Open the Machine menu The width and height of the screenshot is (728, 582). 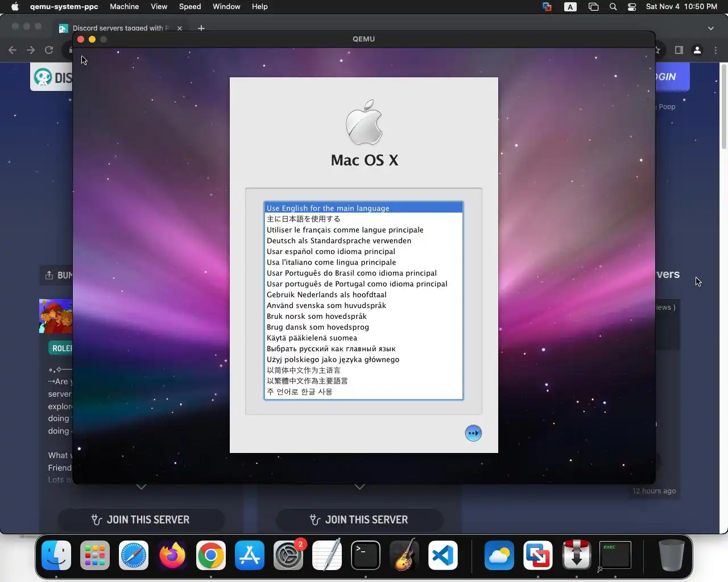124,7
